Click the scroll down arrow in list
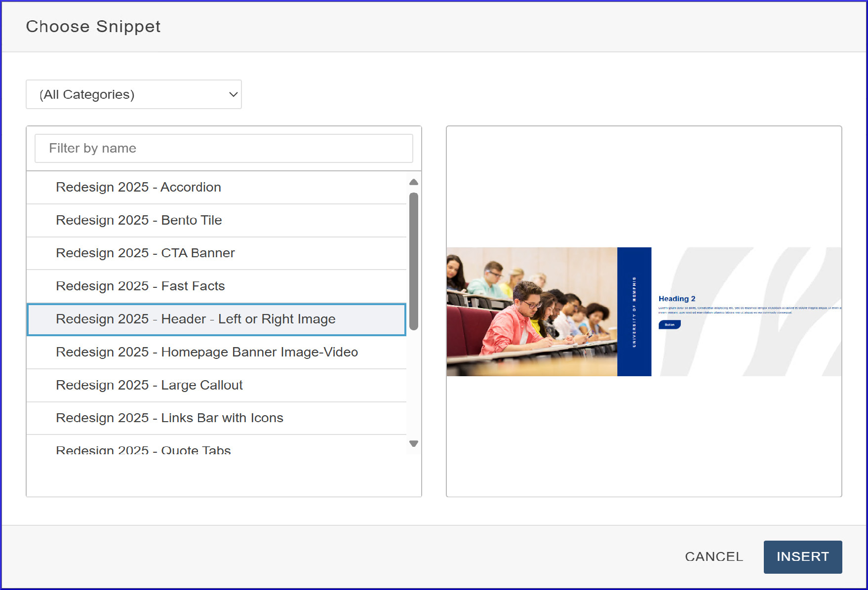 pos(414,443)
